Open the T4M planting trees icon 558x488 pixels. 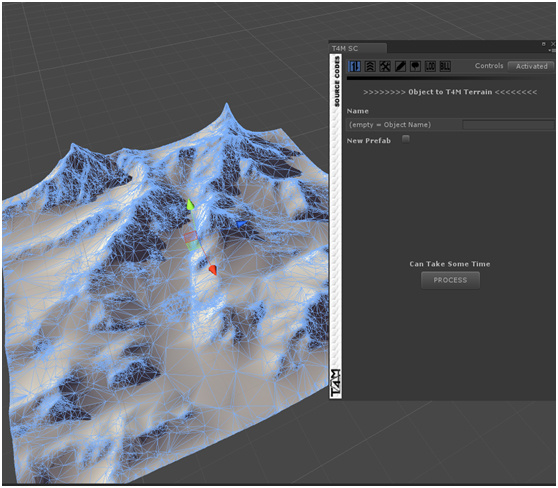coord(415,66)
